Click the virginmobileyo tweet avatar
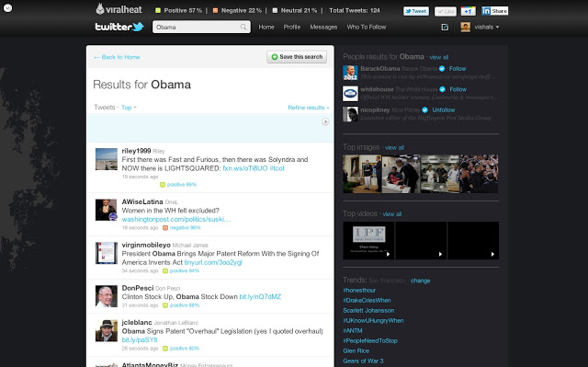 pyautogui.click(x=107, y=253)
